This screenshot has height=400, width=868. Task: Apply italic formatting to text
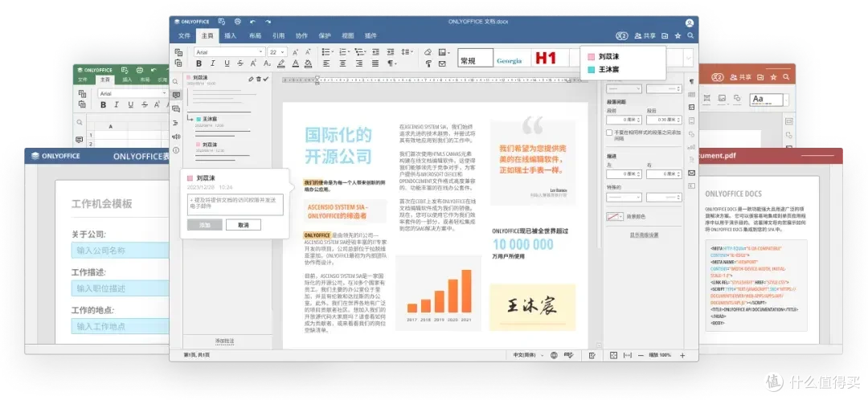pyautogui.click(x=212, y=63)
